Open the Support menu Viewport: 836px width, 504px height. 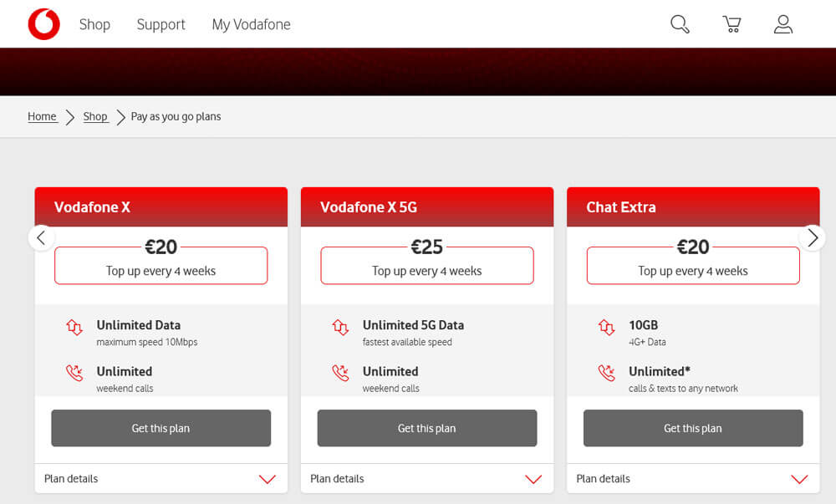(x=161, y=24)
